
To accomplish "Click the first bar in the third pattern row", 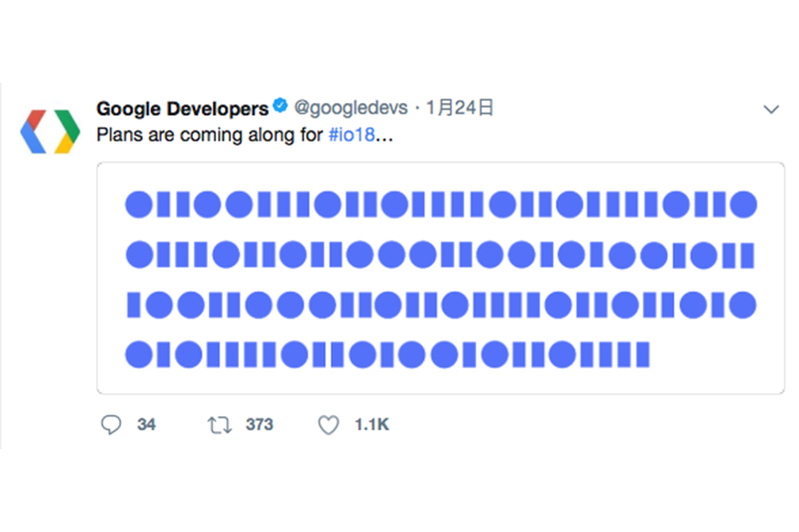I will tap(132, 304).
